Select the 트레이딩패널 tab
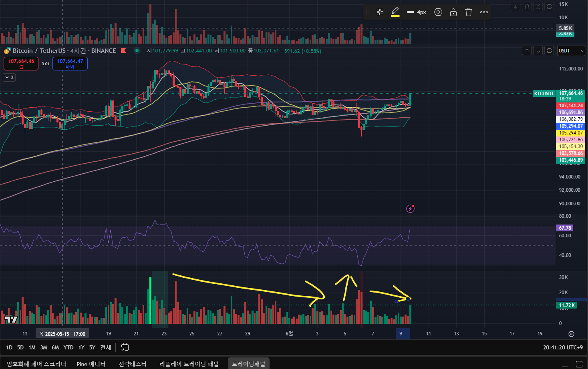The width and height of the screenshot is (588, 369). pyautogui.click(x=249, y=364)
